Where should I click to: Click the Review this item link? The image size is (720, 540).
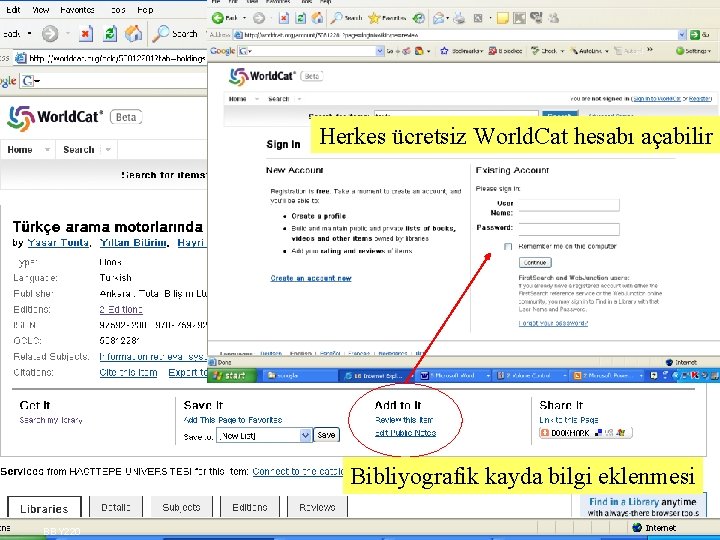tap(404, 420)
